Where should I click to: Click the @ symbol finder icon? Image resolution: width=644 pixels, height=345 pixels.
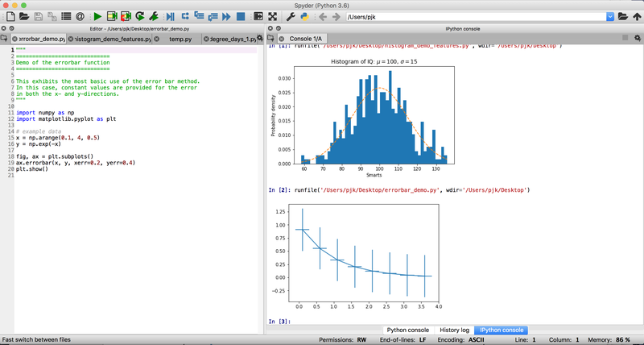[80, 16]
